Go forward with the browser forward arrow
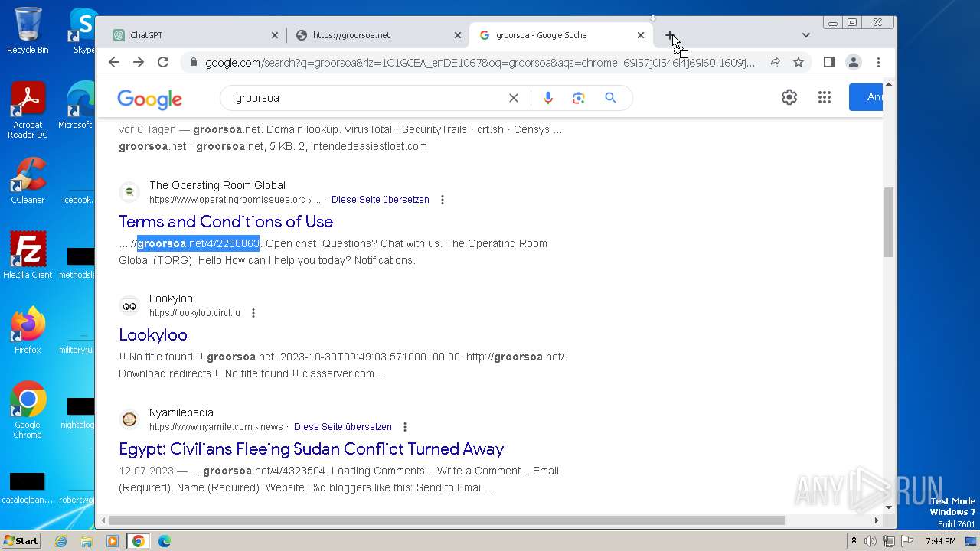The height and width of the screenshot is (551, 980). pos(139,63)
